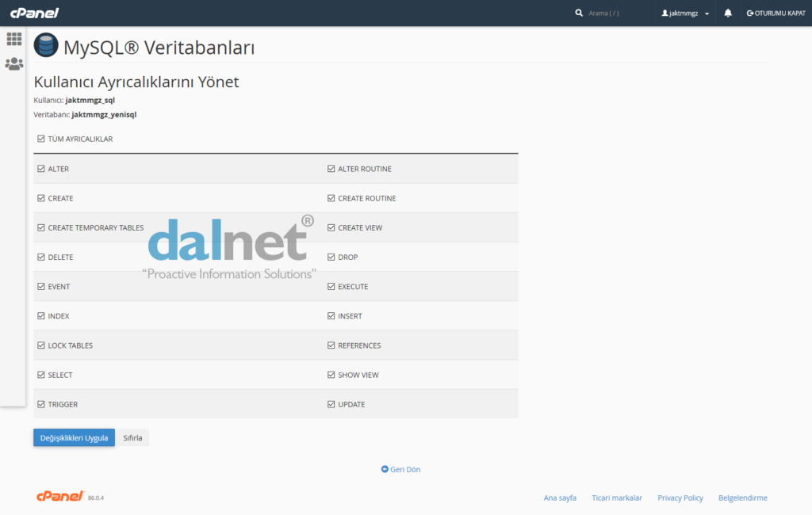Click username jaktmmgz_sql text
The height and width of the screenshot is (515, 812).
coord(90,101)
